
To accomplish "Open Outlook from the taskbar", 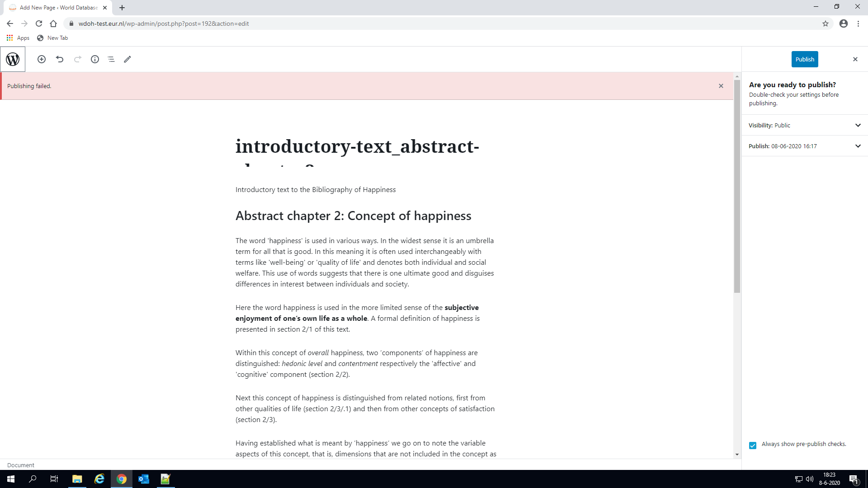I will (x=144, y=479).
